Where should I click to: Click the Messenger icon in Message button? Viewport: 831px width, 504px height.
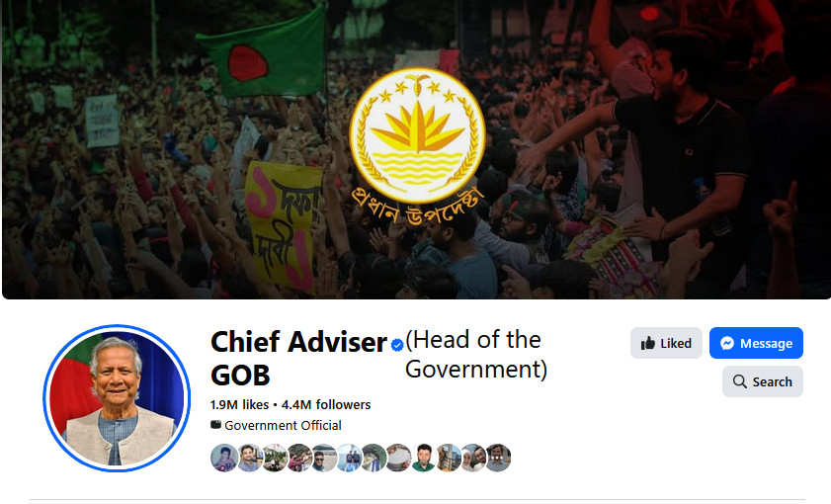727,344
